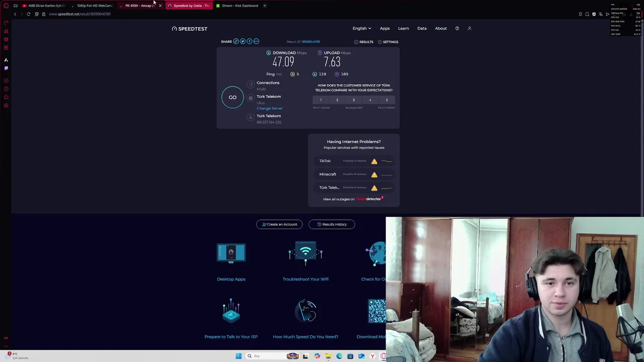Open more share options icon

[x=256, y=41]
